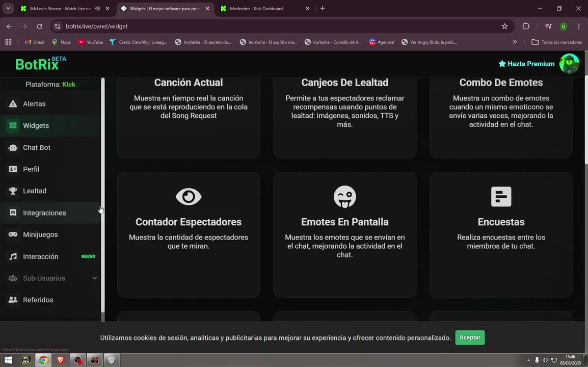The width and height of the screenshot is (588, 367).
Task: Click the Hazte Premium link
Action: pos(526,64)
